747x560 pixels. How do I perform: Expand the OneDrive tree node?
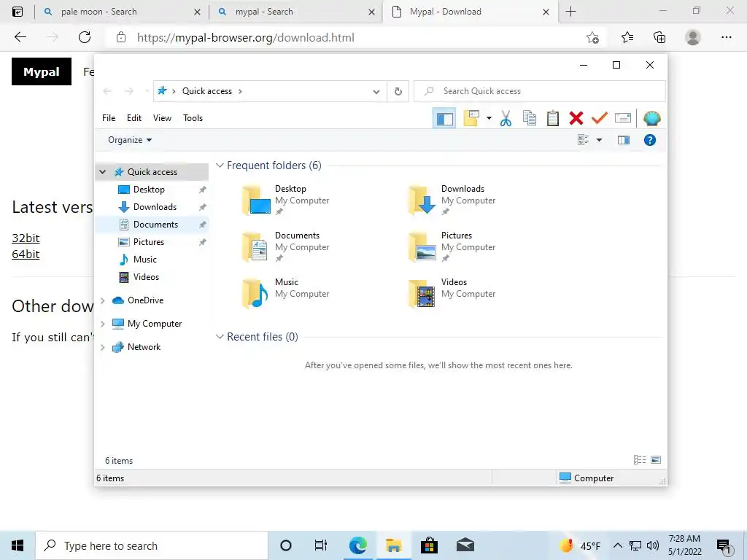(x=102, y=300)
